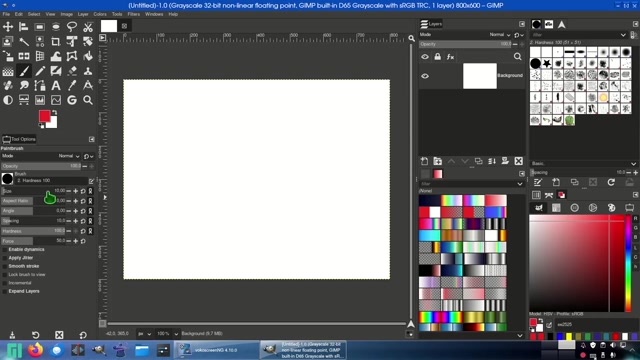
Task: Select the Pencil tool
Action: [40, 71]
